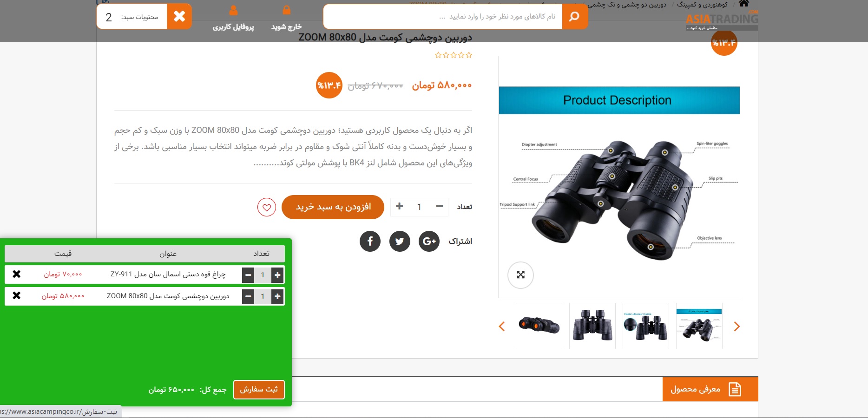Click the تعداد column header in cart
Screen dimensions: 868x418
click(261, 254)
